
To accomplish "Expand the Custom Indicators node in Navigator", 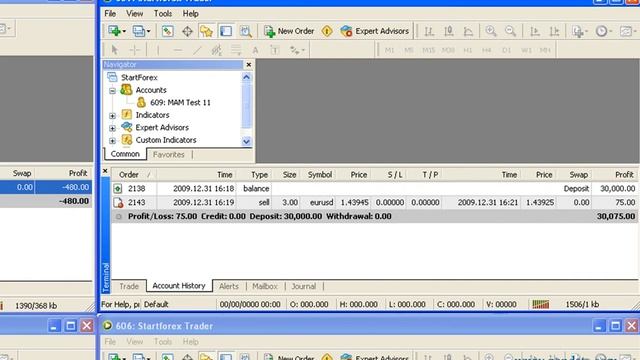I will click(x=112, y=141).
